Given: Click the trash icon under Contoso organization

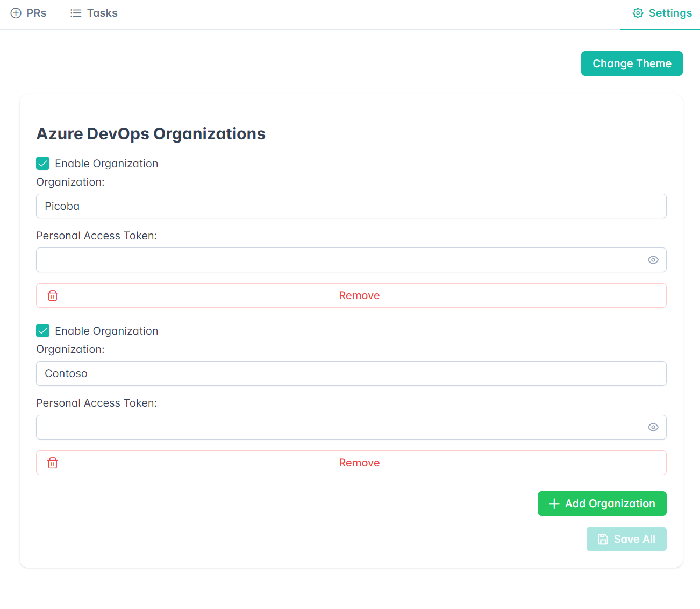Looking at the screenshot, I should (53, 463).
